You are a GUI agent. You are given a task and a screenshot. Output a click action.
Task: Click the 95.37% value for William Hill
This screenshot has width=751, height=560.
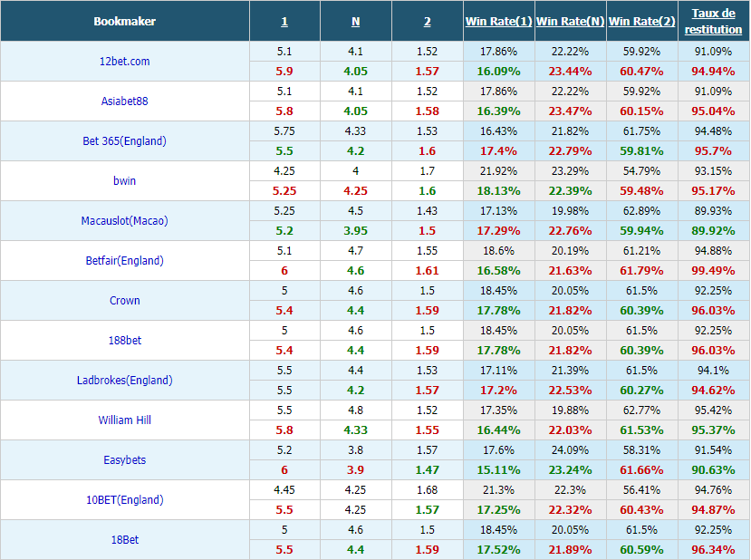pyautogui.click(x=713, y=430)
